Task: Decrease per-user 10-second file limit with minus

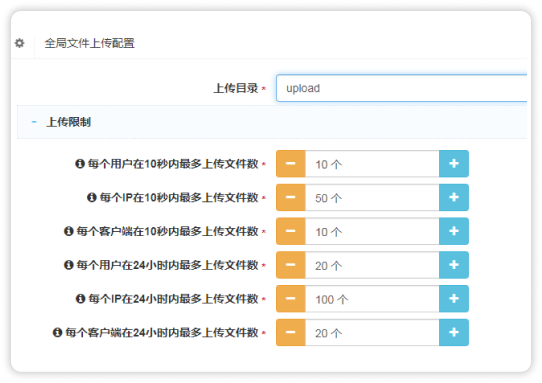Action: pos(291,164)
